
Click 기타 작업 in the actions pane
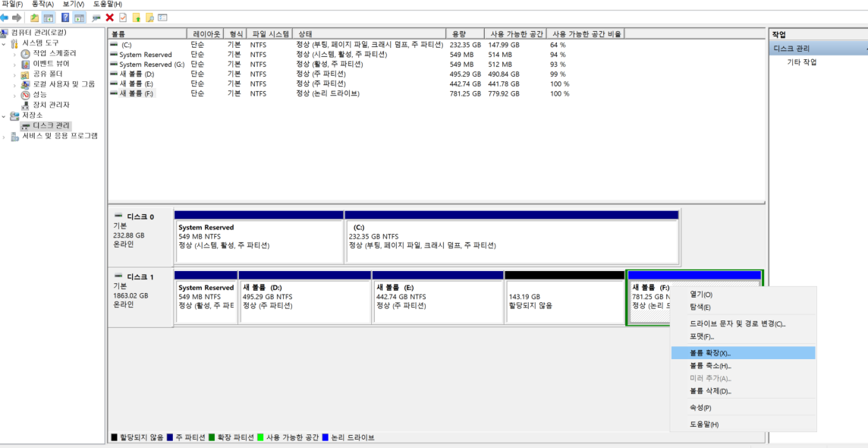click(801, 62)
